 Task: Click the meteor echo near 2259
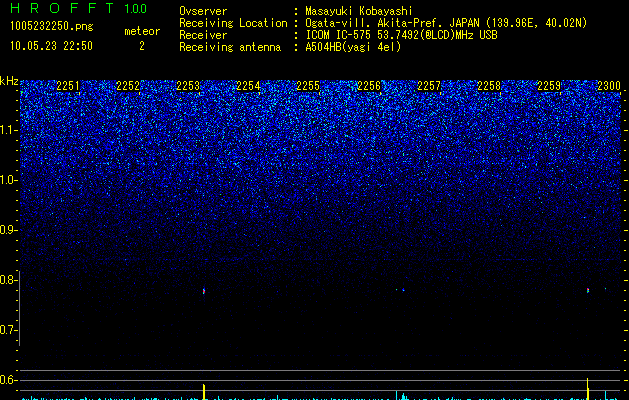588,290
